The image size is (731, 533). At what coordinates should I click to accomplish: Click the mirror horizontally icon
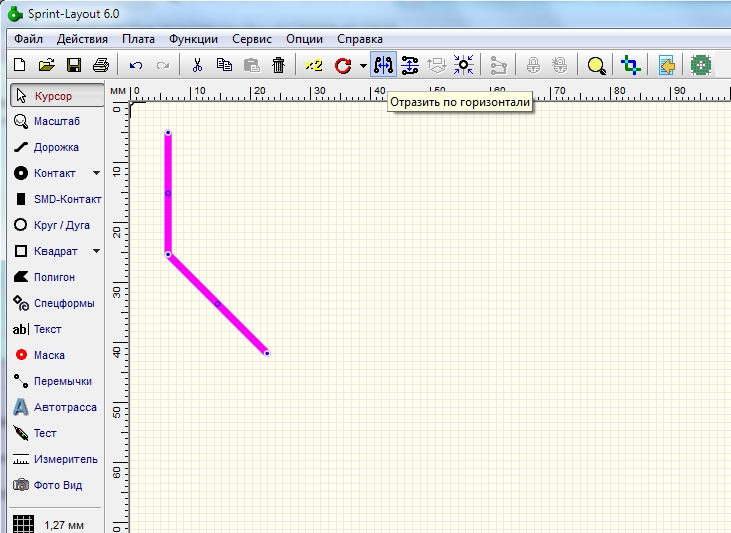(x=383, y=66)
